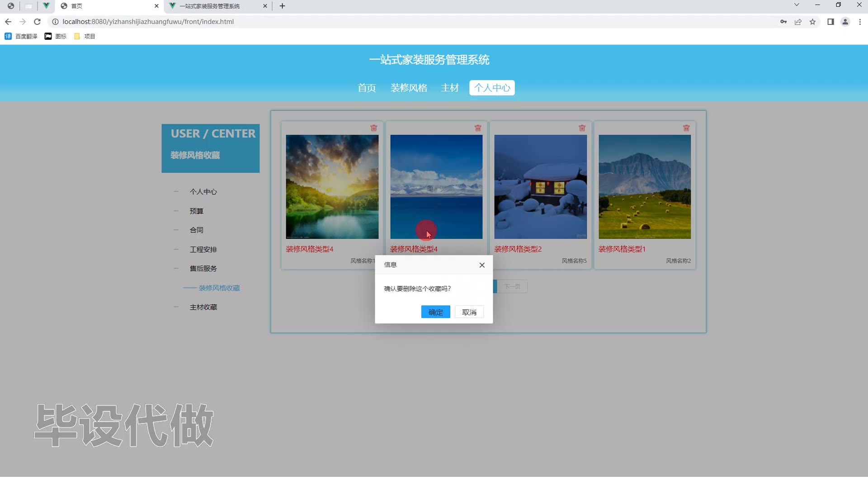Open the 项目 bookmarks folder
The width and height of the screenshot is (868, 485).
(85, 36)
